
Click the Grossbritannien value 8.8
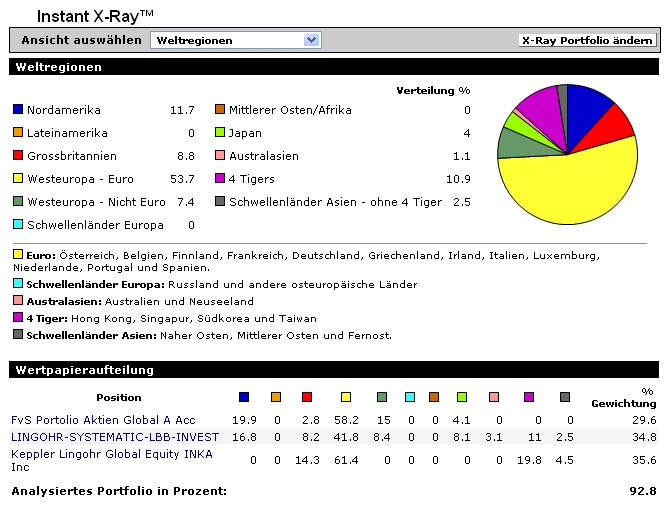pos(186,156)
